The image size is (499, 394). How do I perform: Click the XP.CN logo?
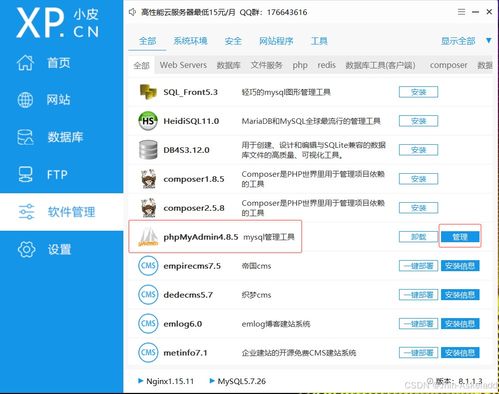pyautogui.click(x=58, y=23)
